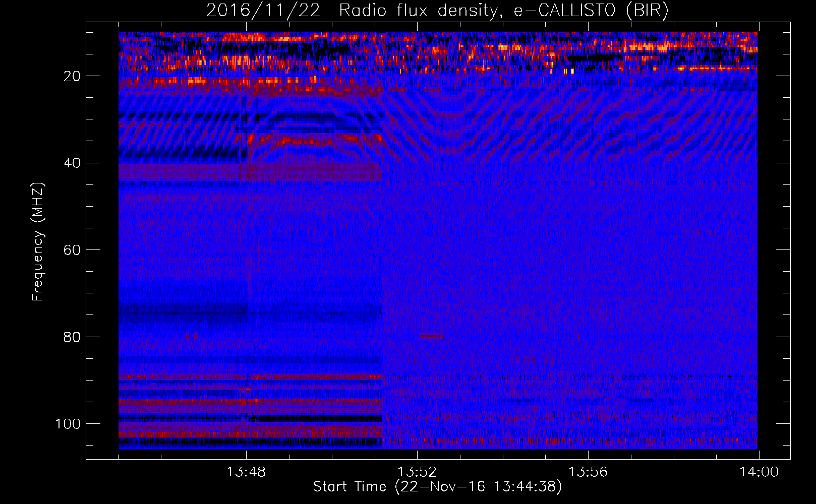Click the 20 MHz frequency tick label
The width and height of the screenshot is (816, 504).
point(72,76)
